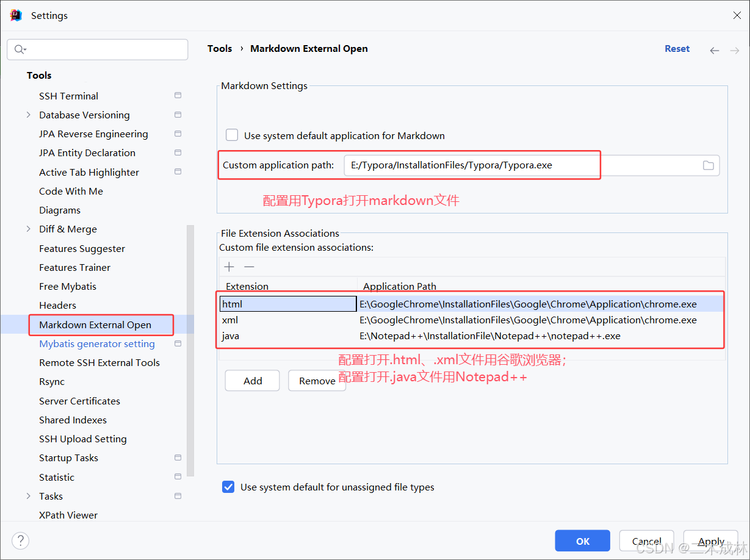Image resolution: width=750 pixels, height=560 pixels.
Task: Click the Tools heading in settings tree
Action: tap(39, 75)
